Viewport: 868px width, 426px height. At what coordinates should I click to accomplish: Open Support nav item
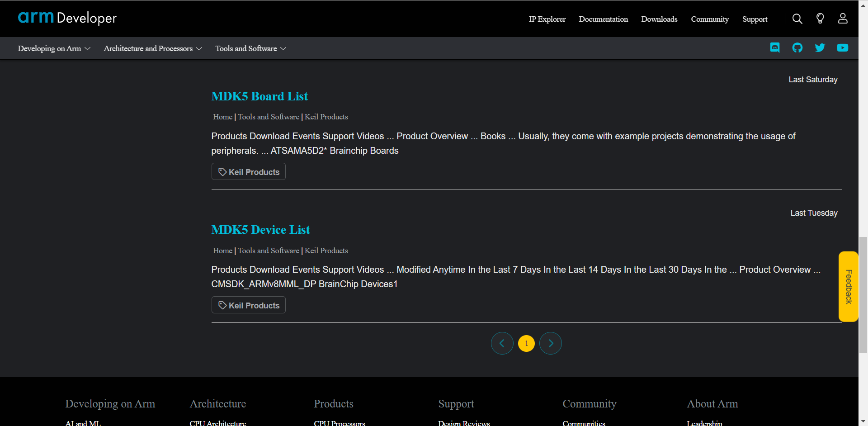(755, 19)
